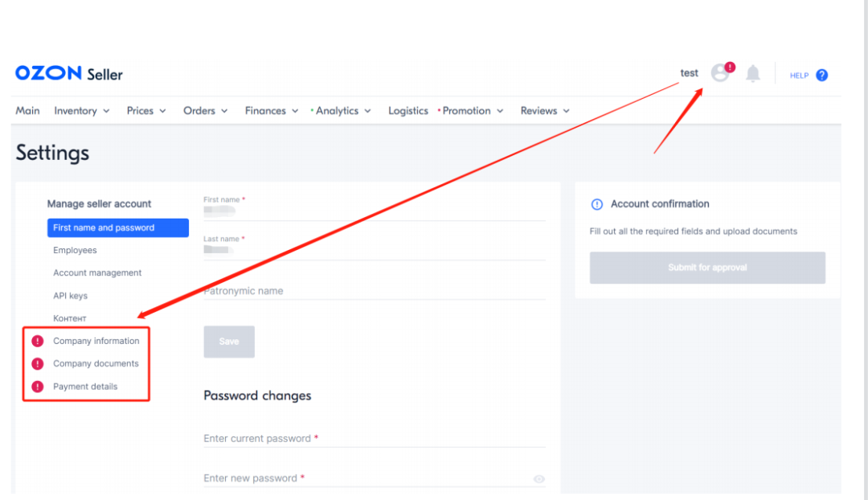Click the alert icon beside Company documents
Viewport: 868px width, 500px height.
pos(37,364)
